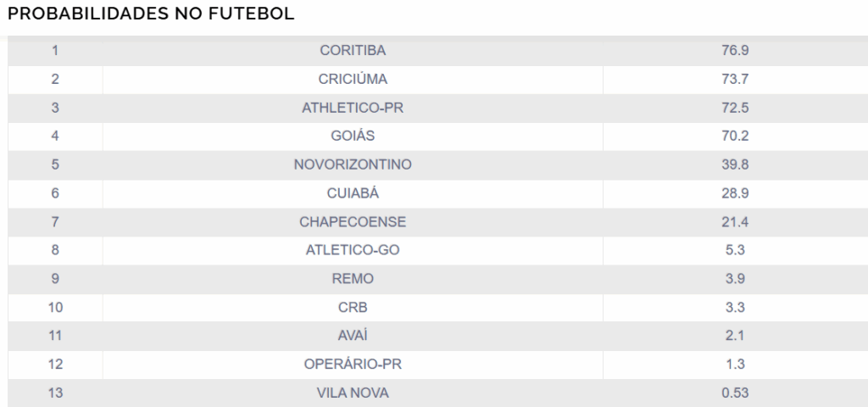Click the AVAÍ team name
868x407 pixels.
353,336
